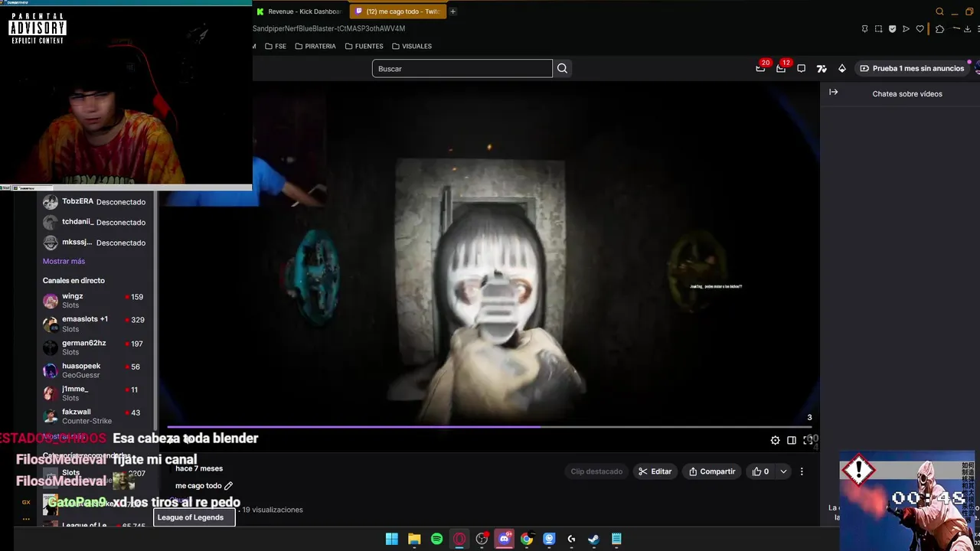
Task: Open Spotify from the taskbar
Action: 436,539
